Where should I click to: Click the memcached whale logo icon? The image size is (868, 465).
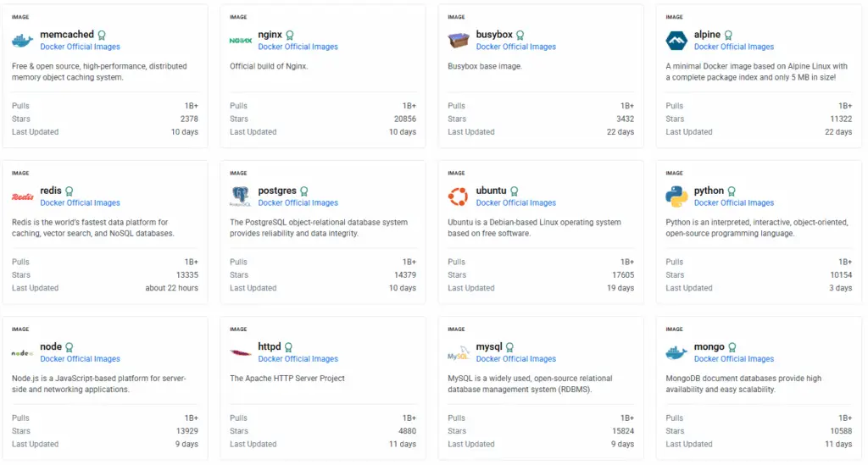click(x=23, y=41)
